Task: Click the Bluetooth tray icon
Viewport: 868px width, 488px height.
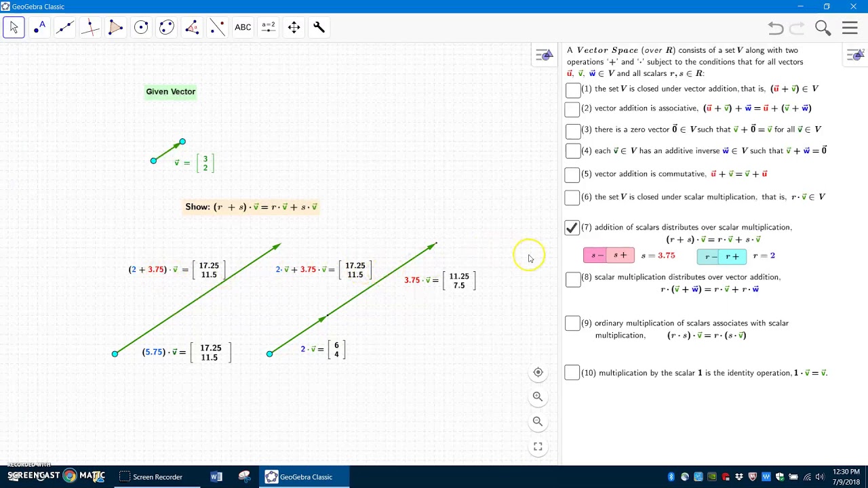Action: 671,477
